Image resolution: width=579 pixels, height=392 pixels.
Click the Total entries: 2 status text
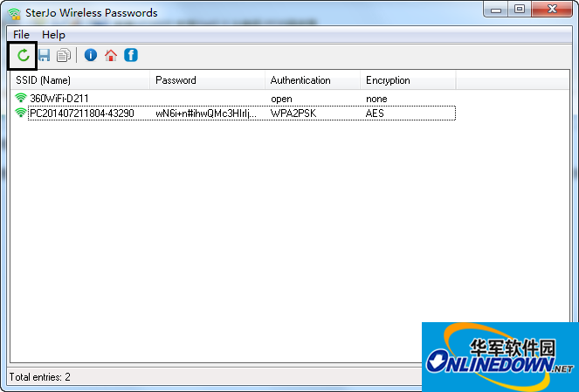click(40, 377)
